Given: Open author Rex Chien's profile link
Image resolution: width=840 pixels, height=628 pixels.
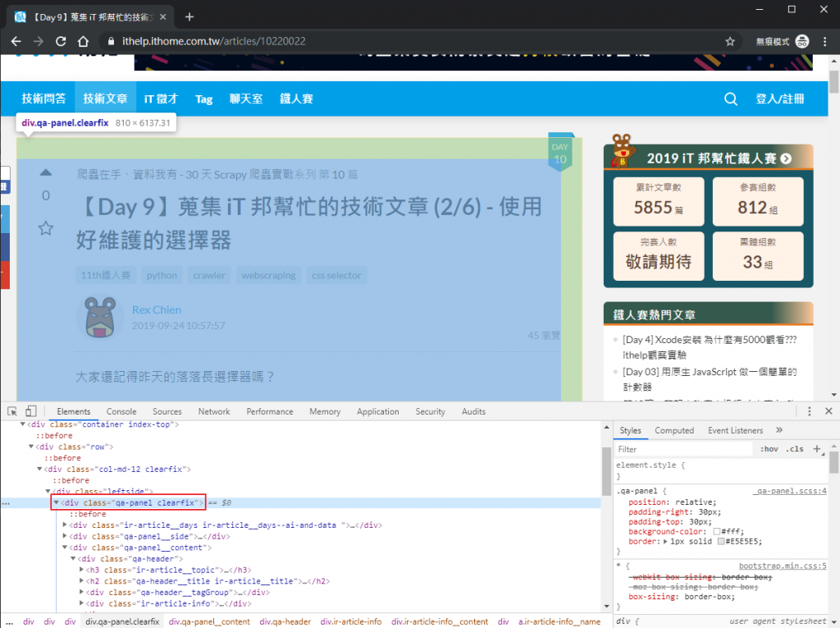Looking at the screenshot, I should pos(157,309).
